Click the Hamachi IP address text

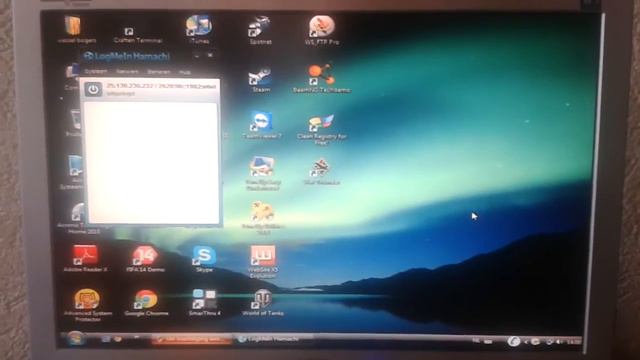161,86
